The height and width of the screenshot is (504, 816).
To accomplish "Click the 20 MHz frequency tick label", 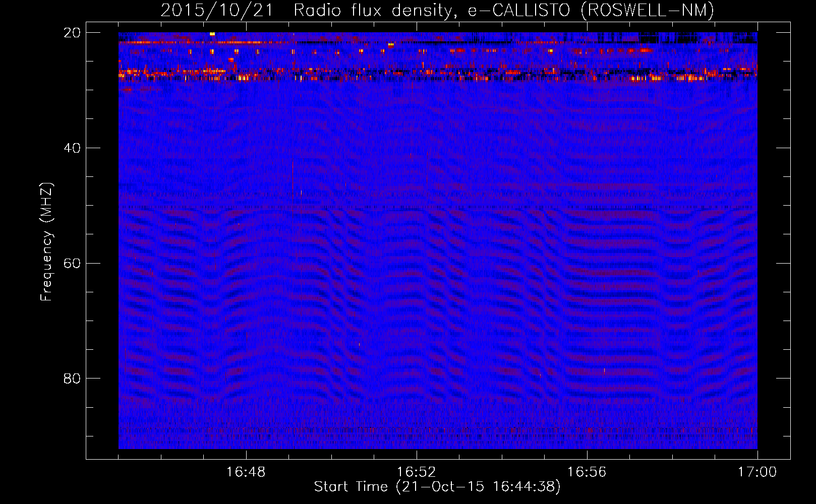I will [72, 33].
